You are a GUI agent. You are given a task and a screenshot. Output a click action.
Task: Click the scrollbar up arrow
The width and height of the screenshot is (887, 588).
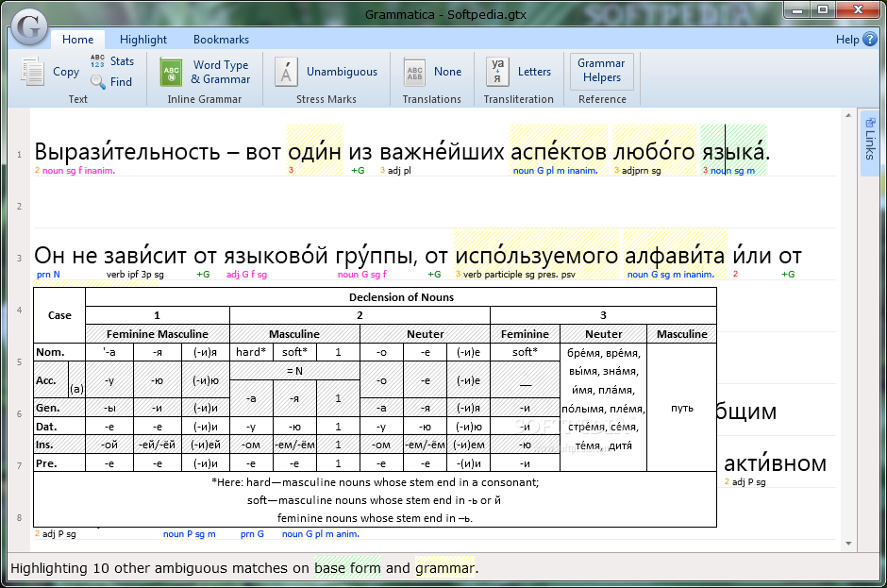(848, 115)
